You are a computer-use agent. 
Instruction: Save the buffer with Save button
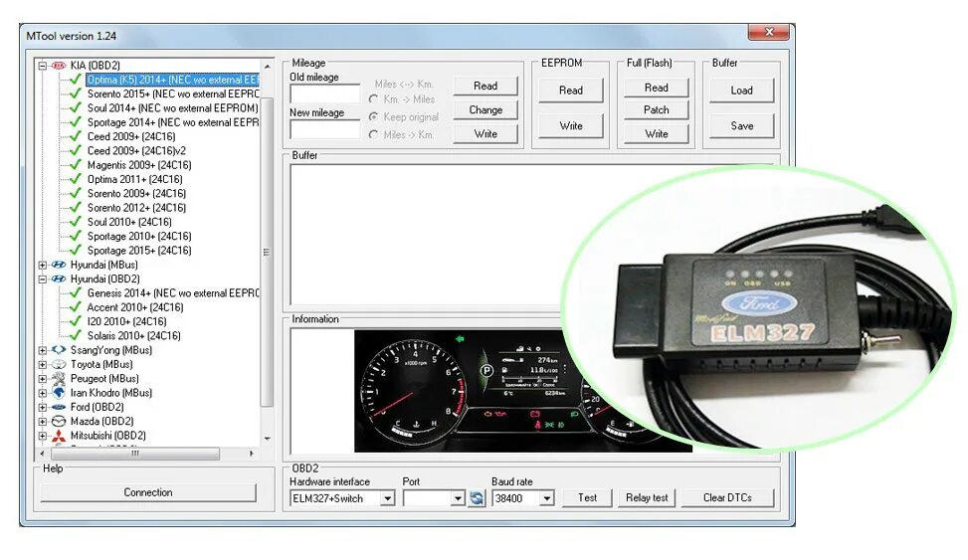pos(741,126)
